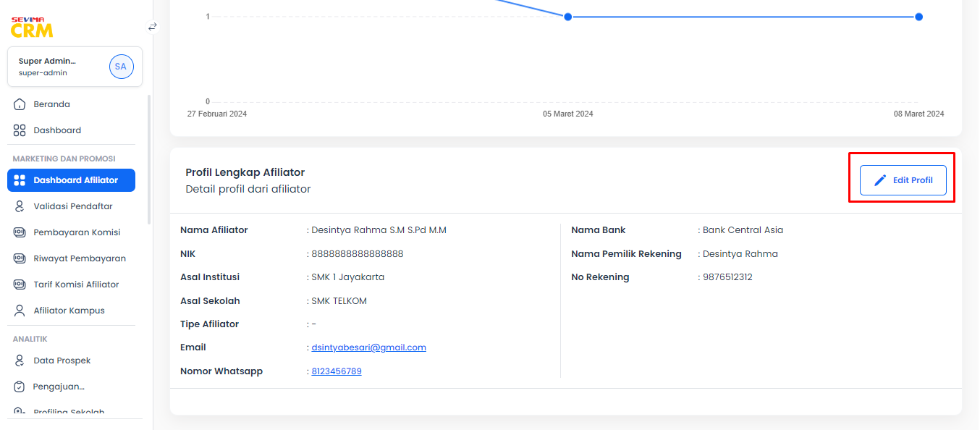Select Dashboard Afiliator in the sidebar

click(x=71, y=180)
